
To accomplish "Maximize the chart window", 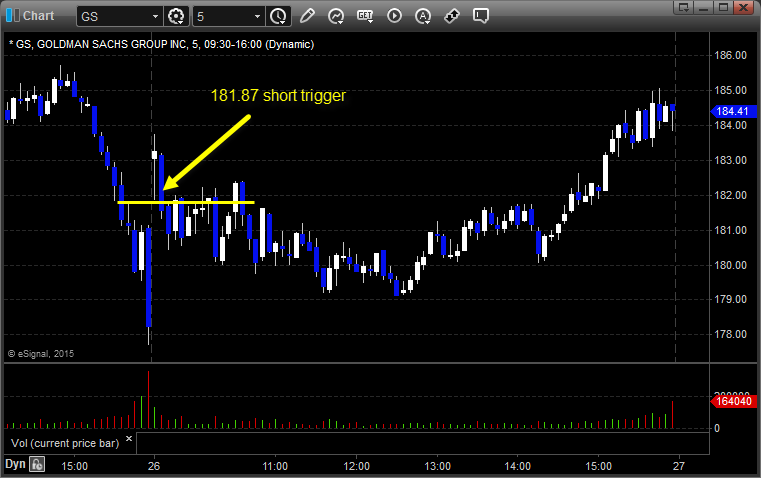I will click(x=724, y=7).
